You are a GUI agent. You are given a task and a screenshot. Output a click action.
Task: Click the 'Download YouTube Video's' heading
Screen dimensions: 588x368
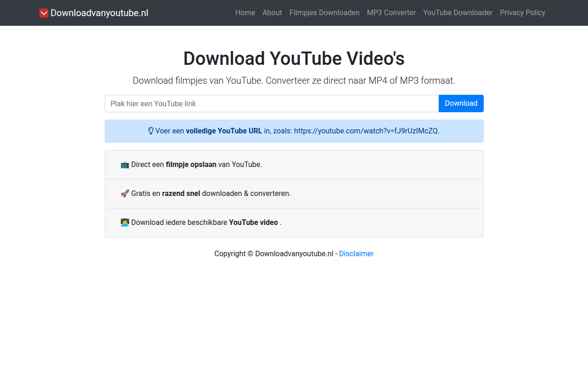pos(294,59)
